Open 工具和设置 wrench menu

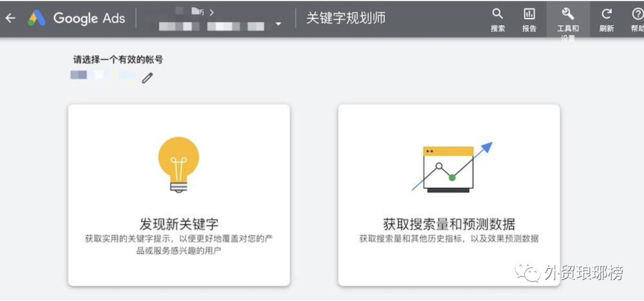point(568,19)
